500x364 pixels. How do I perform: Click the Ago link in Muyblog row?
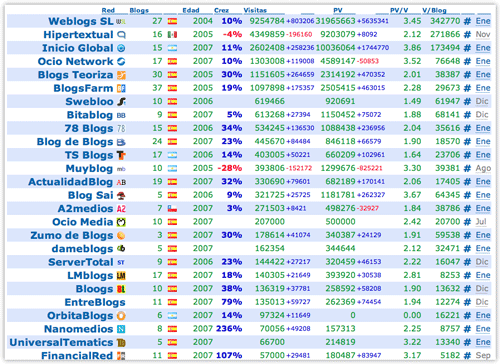point(483,169)
